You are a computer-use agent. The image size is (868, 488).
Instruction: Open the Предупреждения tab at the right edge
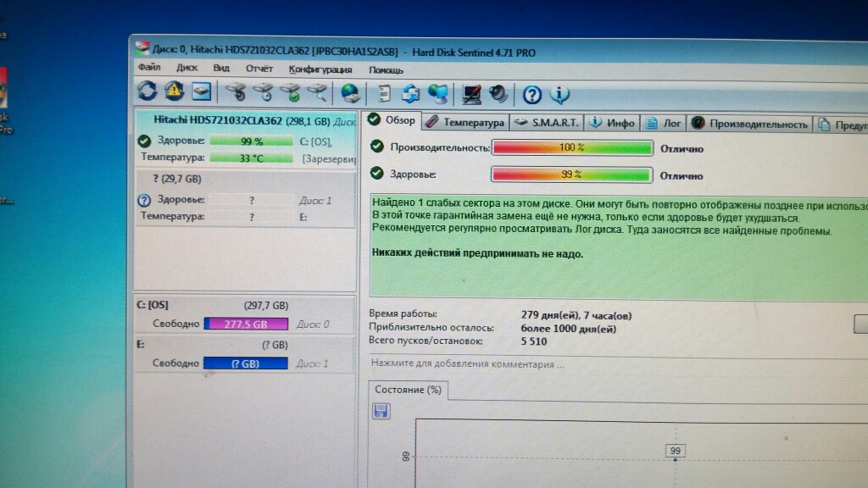[842, 125]
